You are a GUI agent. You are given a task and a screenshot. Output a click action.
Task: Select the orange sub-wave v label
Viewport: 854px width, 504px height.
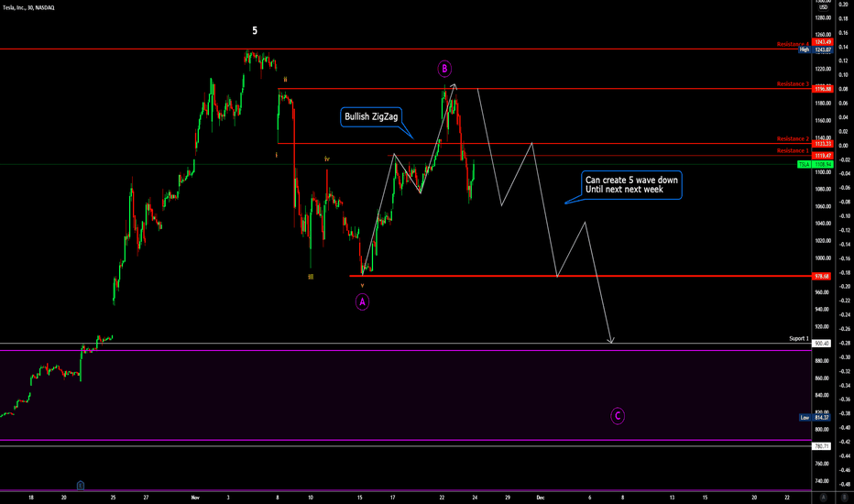point(362,286)
